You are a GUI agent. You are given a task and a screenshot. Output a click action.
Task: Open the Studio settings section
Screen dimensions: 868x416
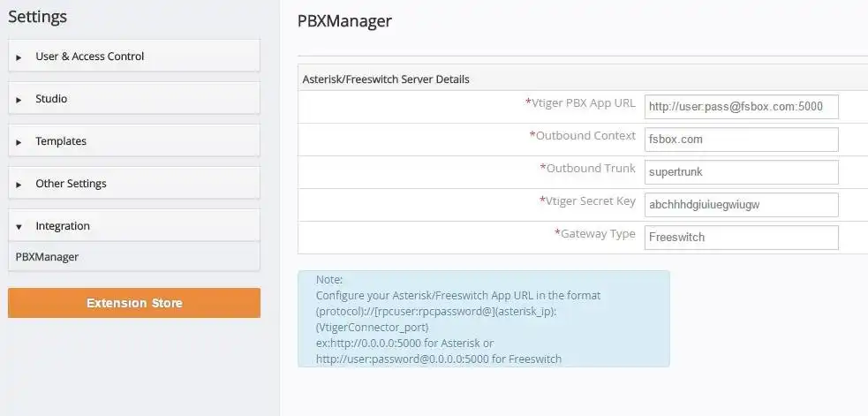(51, 99)
